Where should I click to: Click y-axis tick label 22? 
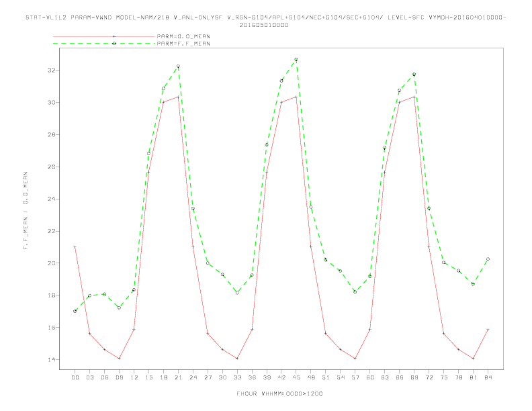(x=52, y=231)
